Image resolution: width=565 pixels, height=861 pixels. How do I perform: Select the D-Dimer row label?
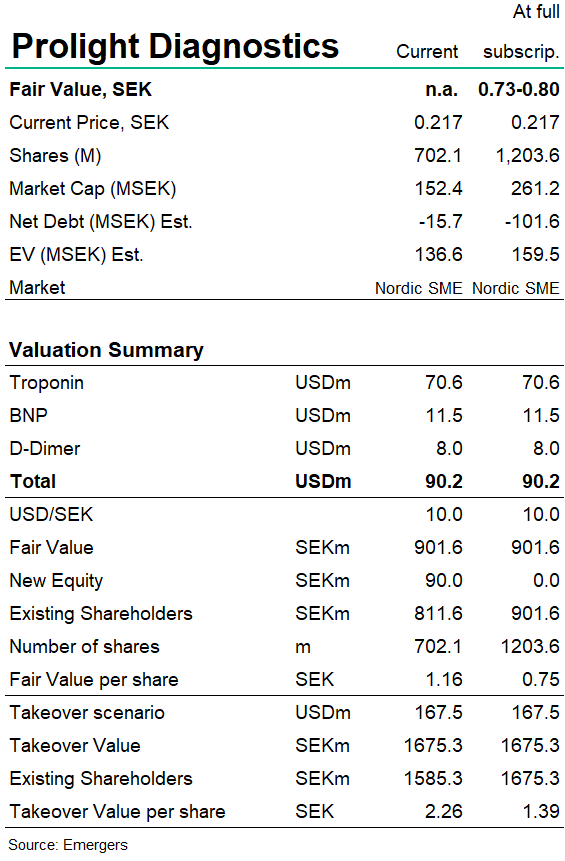[45, 448]
